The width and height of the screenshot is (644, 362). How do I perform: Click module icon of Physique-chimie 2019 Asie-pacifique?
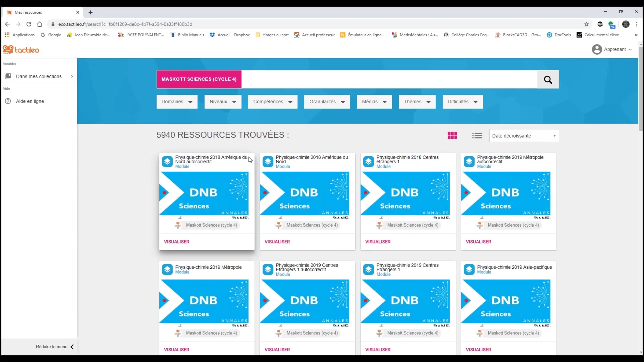[x=469, y=269]
